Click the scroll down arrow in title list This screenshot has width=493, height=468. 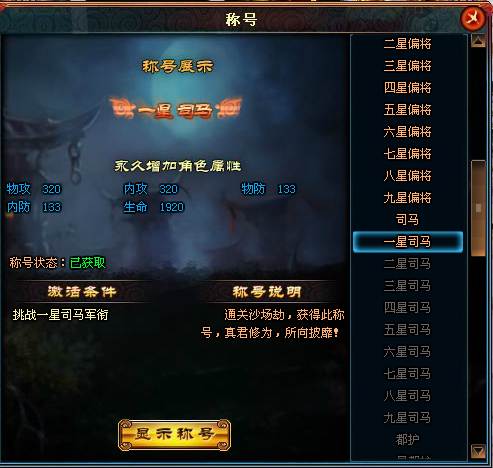(x=478, y=451)
